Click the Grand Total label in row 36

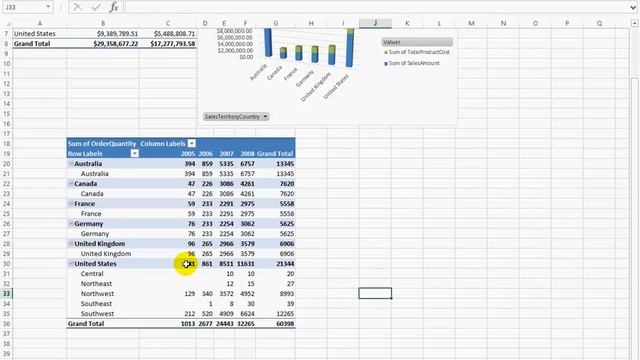pyautogui.click(x=86, y=323)
